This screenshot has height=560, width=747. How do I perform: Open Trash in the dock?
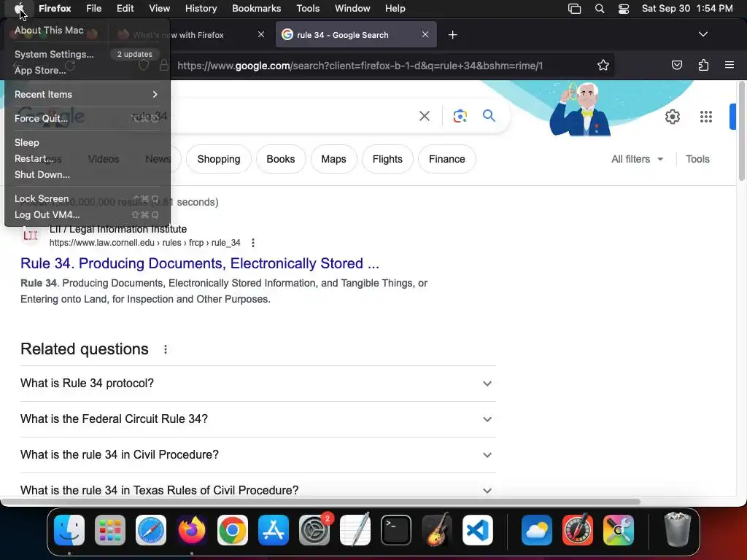677,529
